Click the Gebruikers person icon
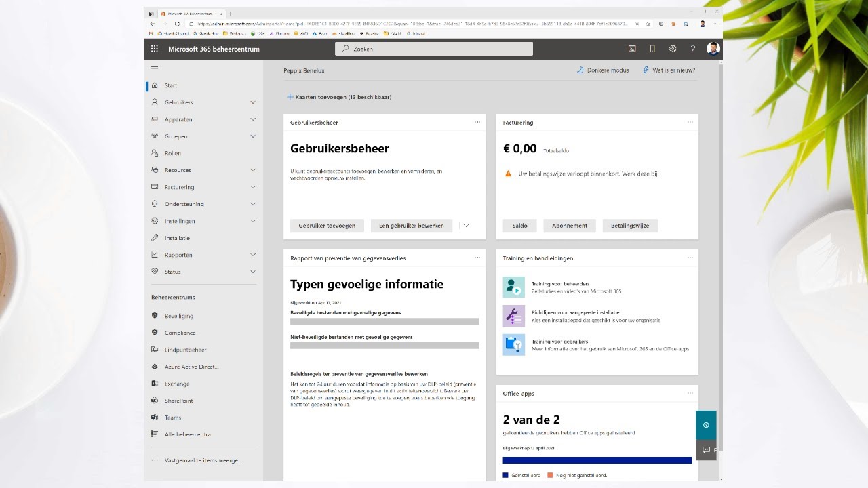Screen dimensions: 868x488 pyautogui.click(x=155, y=102)
